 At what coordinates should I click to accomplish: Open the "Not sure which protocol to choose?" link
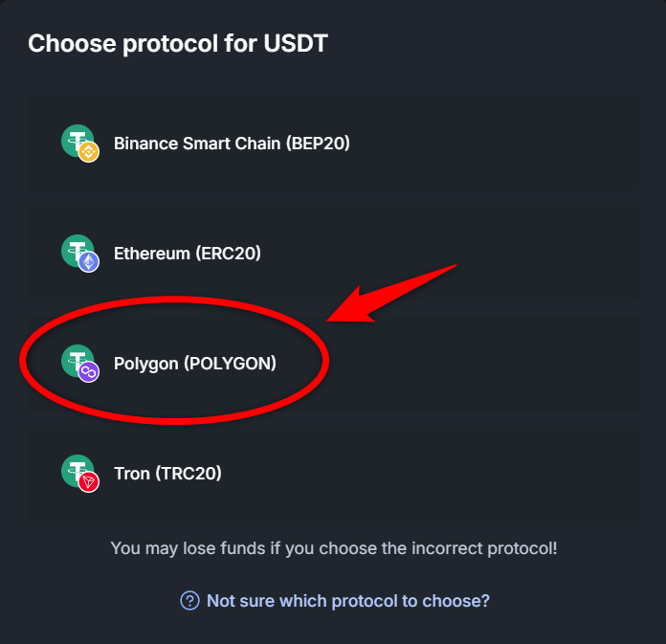point(348,601)
